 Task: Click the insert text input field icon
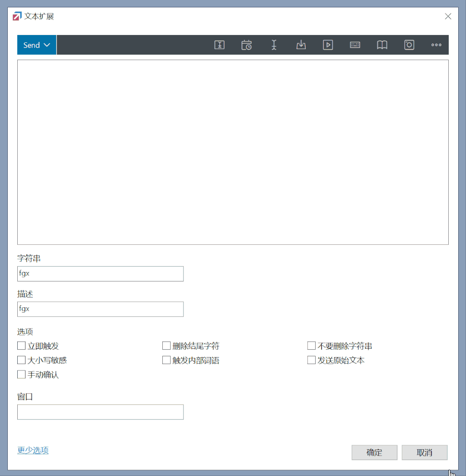click(x=219, y=45)
